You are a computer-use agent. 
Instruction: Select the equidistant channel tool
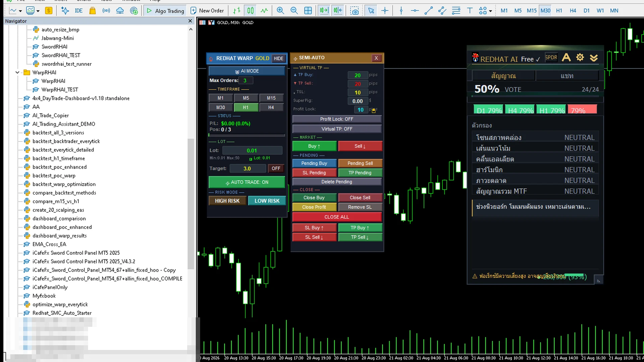442,11
